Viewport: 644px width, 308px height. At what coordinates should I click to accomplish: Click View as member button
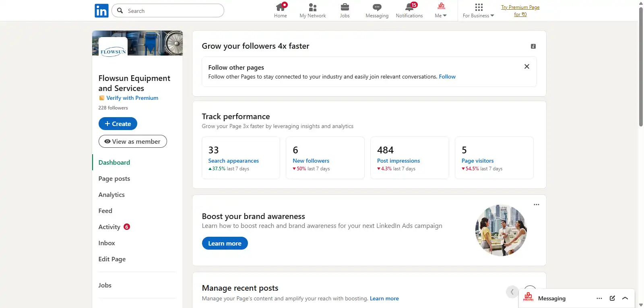click(133, 141)
